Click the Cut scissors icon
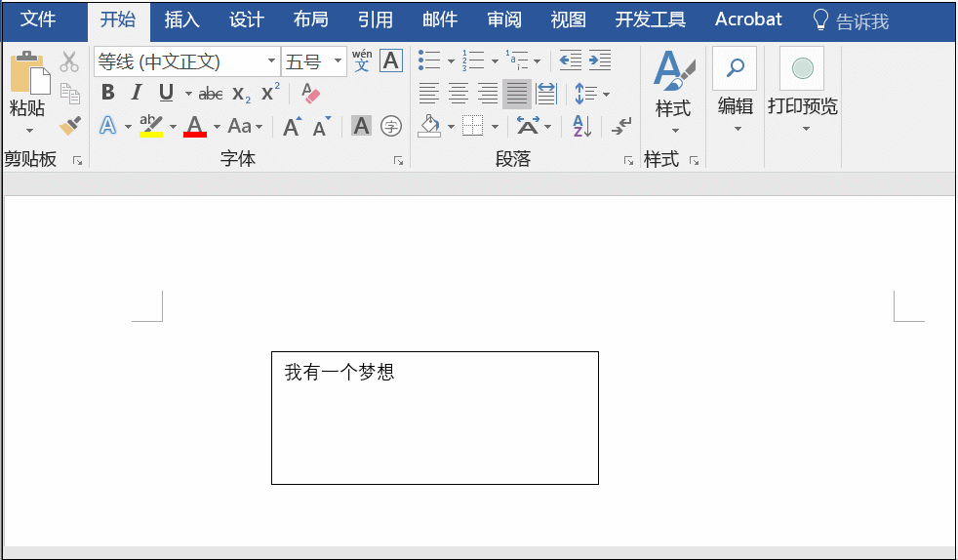This screenshot has height=560, width=958. tap(69, 61)
